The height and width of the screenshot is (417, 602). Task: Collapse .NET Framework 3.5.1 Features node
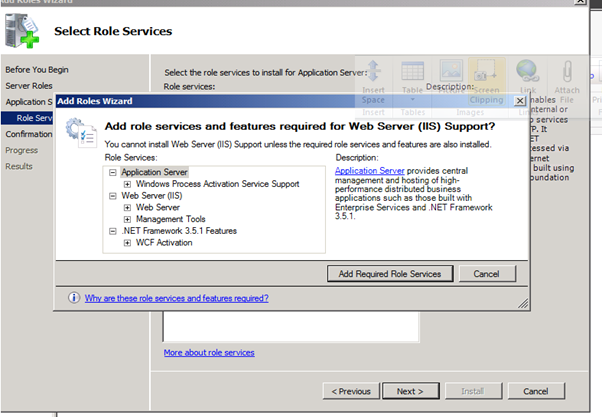[112, 231]
